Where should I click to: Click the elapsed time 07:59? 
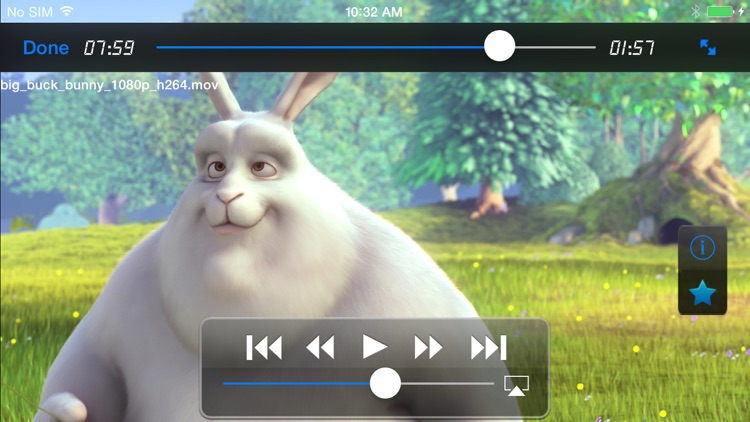coord(109,48)
